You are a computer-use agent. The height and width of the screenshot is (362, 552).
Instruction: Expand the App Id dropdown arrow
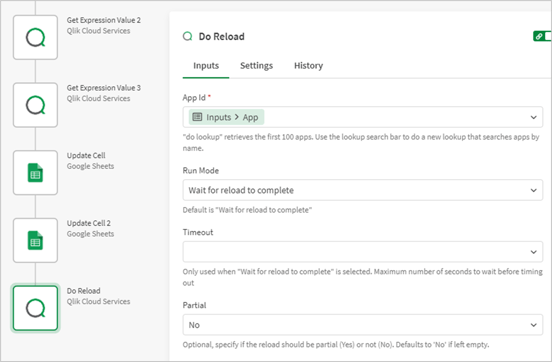533,117
